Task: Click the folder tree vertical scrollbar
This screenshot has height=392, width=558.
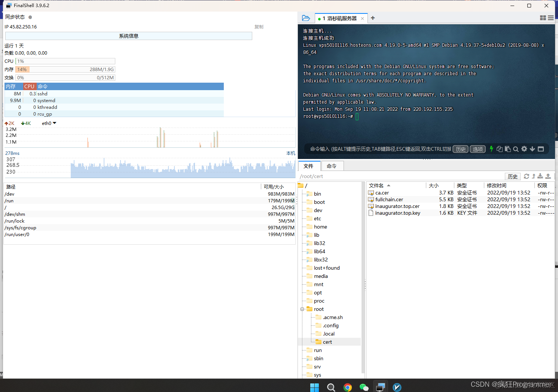Action: point(363,277)
